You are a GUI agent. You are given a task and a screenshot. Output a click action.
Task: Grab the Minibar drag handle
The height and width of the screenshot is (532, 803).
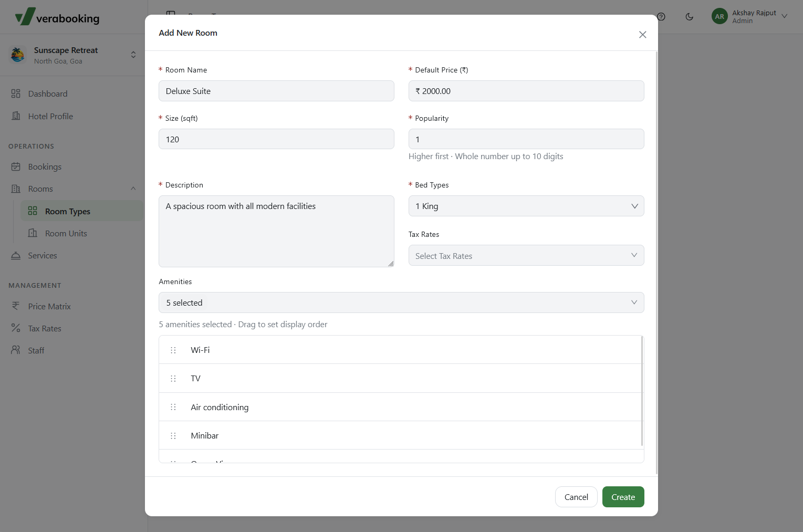click(x=173, y=436)
